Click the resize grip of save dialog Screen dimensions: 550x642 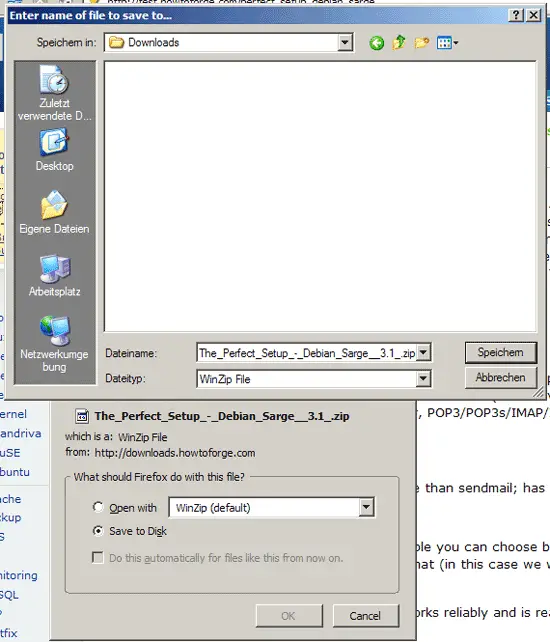coord(539,393)
